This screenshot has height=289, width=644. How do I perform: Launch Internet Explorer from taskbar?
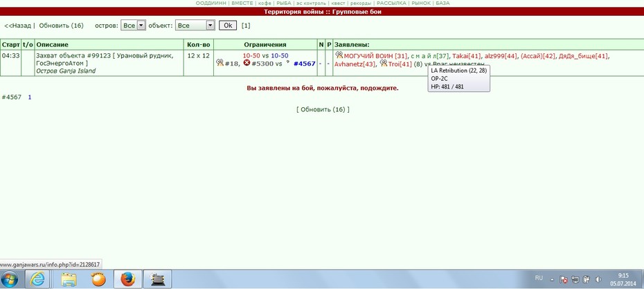[x=37, y=279]
